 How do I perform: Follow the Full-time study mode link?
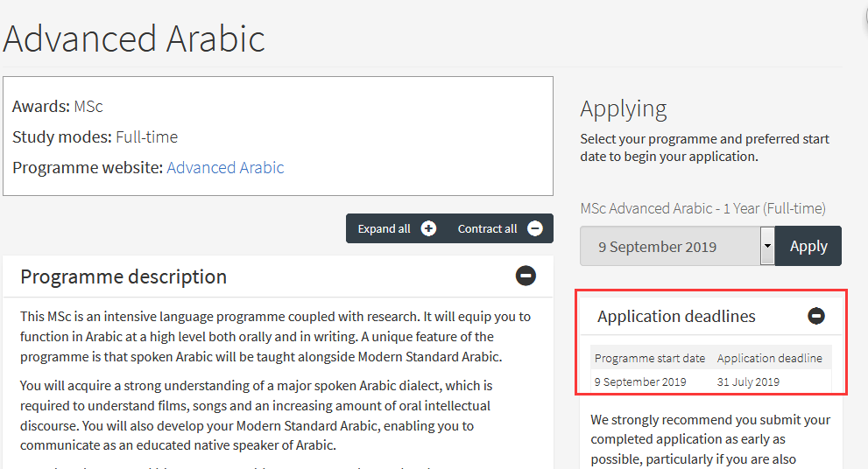click(x=146, y=137)
